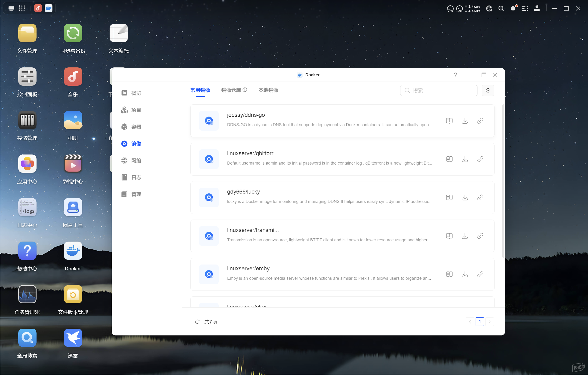
Task: Switch to the 常用镜像 tab
Action: coord(200,90)
